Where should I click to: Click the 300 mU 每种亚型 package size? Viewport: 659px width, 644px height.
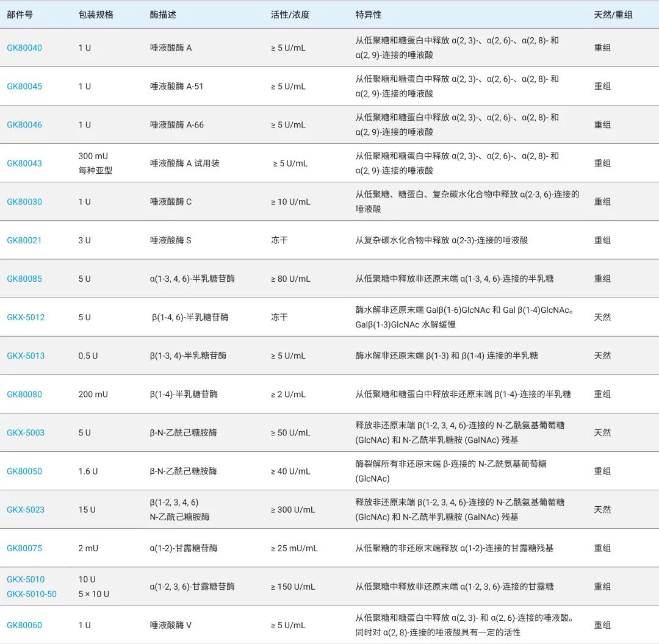click(x=95, y=163)
